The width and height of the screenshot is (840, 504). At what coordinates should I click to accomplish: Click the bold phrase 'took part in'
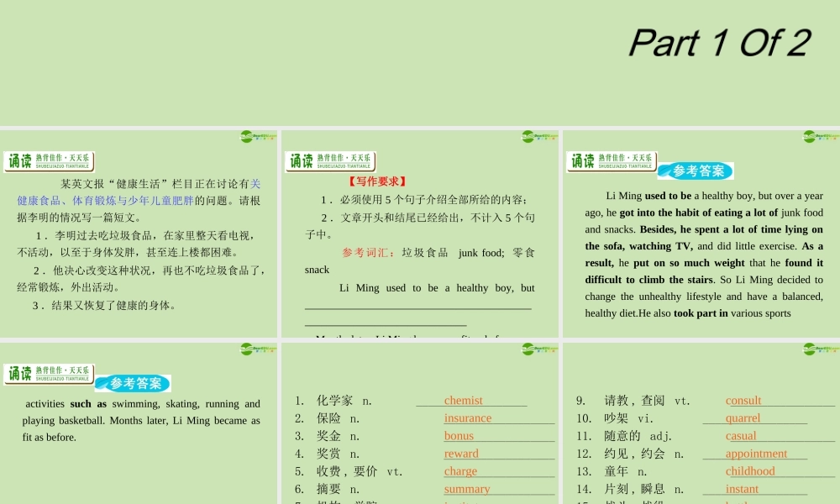[701, 312]
